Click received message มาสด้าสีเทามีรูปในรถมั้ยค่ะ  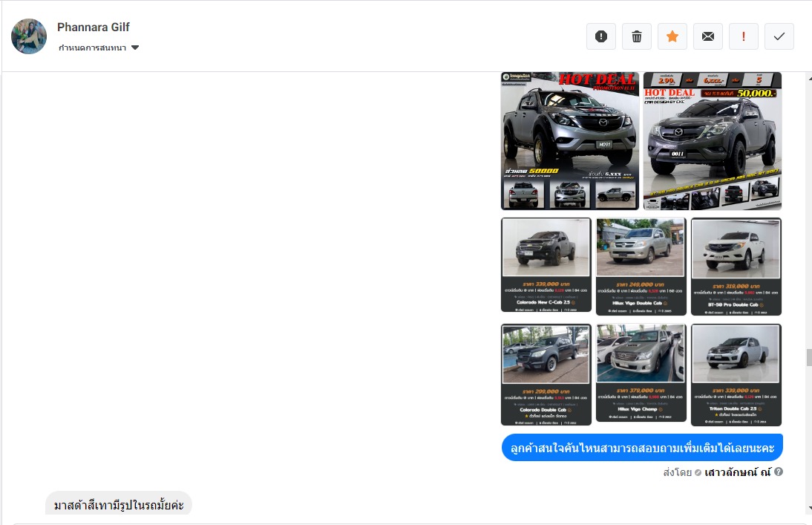point(119,503)
